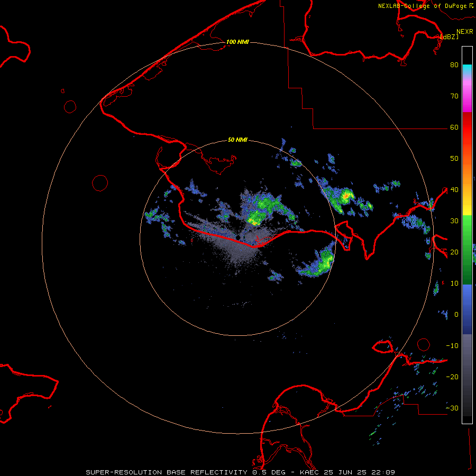
Task: Click the 30 value on the dBZ scale
Action: 454,221
